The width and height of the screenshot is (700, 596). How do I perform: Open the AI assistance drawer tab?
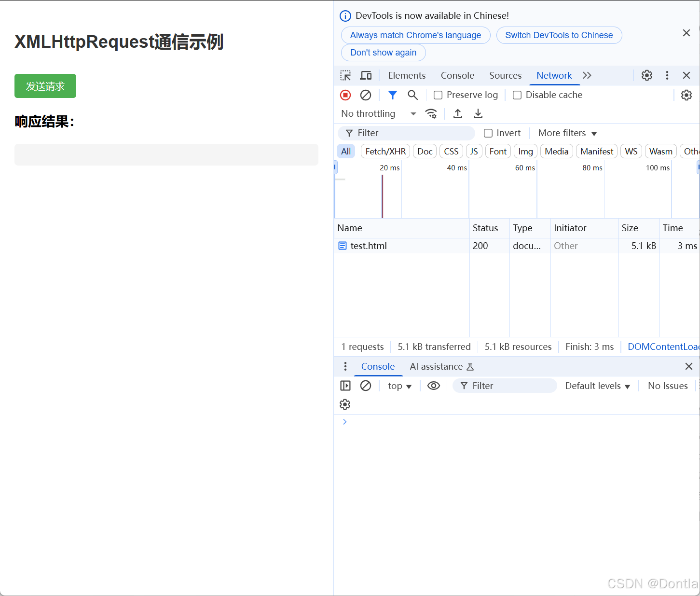441,366
